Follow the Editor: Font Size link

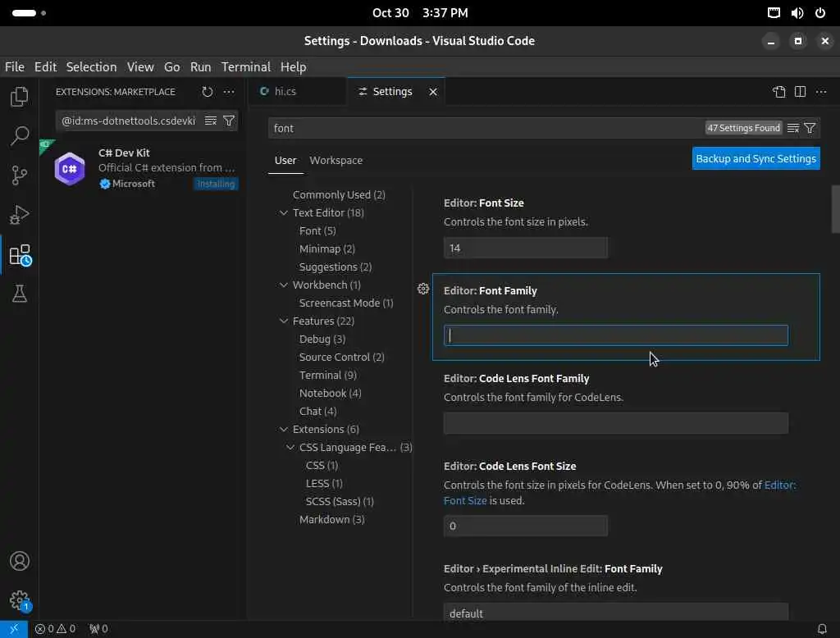465,501
